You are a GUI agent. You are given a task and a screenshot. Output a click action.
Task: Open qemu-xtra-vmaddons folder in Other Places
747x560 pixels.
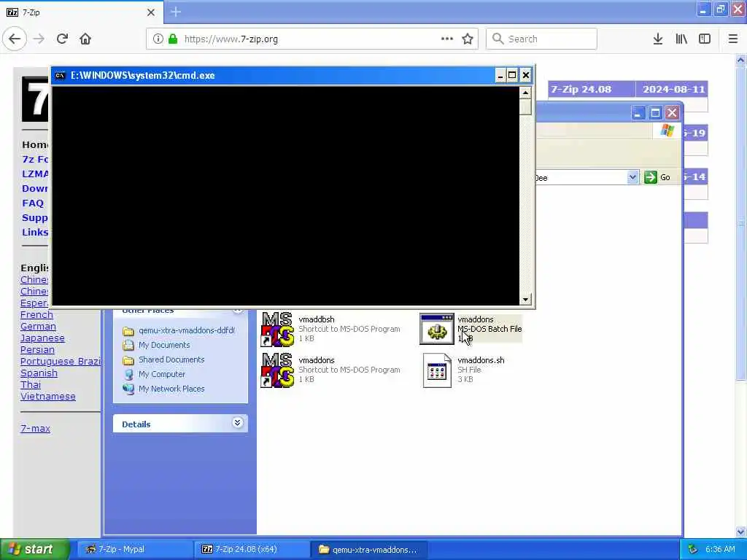point(179,330)
